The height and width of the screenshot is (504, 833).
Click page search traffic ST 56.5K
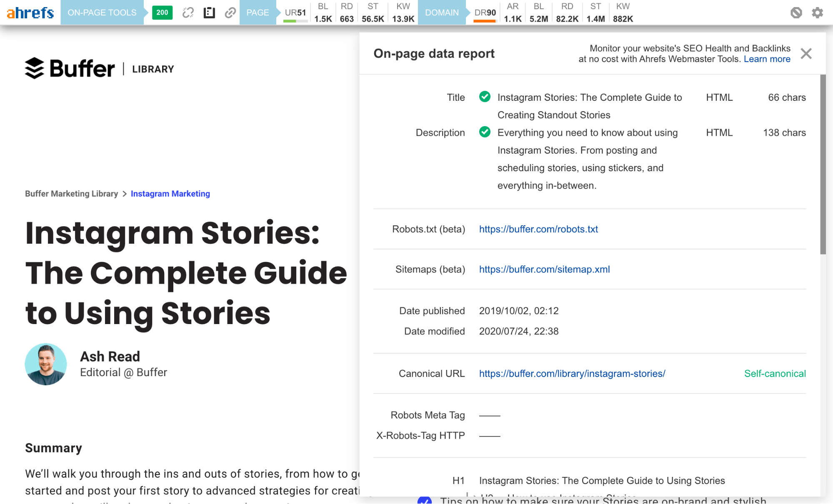coord(373,12)
